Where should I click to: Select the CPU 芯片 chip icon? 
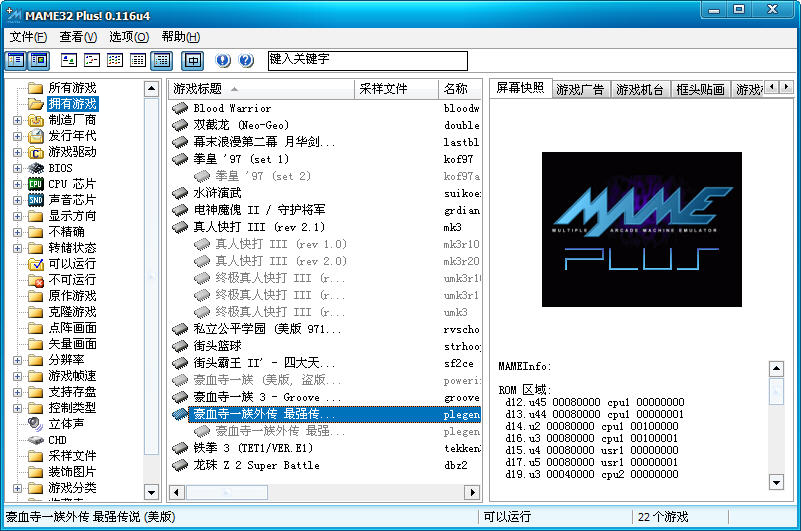tap(36, 184)
